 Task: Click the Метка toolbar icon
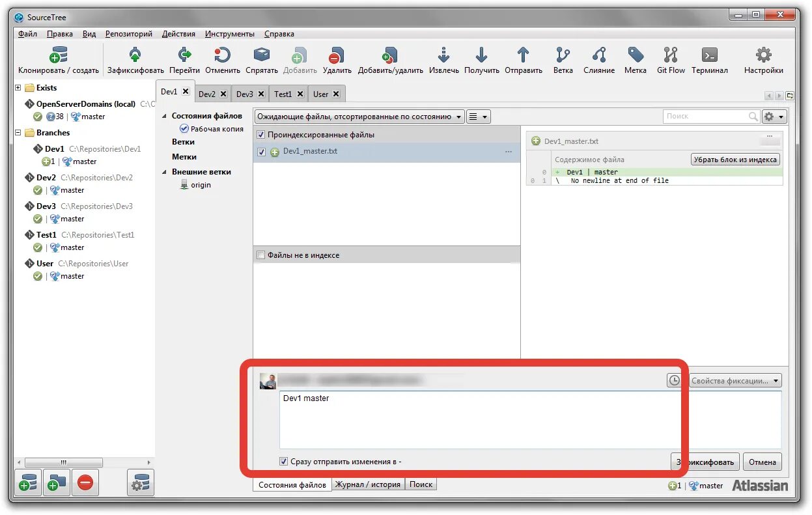point(636,55)
